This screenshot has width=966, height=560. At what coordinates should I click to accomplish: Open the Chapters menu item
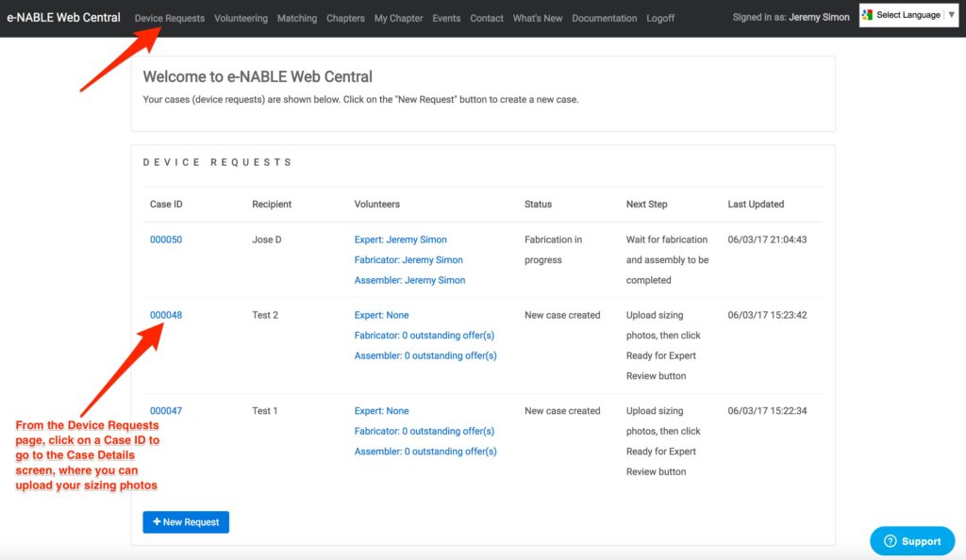345,19
